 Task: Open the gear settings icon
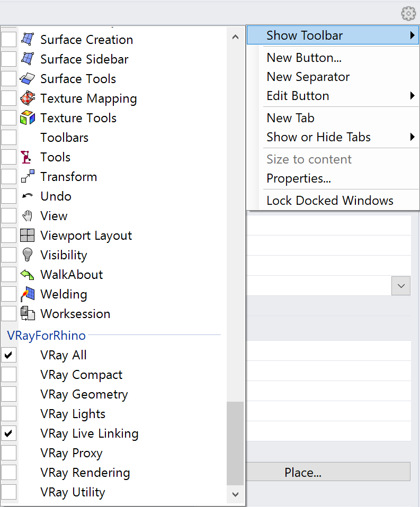tap(408, 14)
